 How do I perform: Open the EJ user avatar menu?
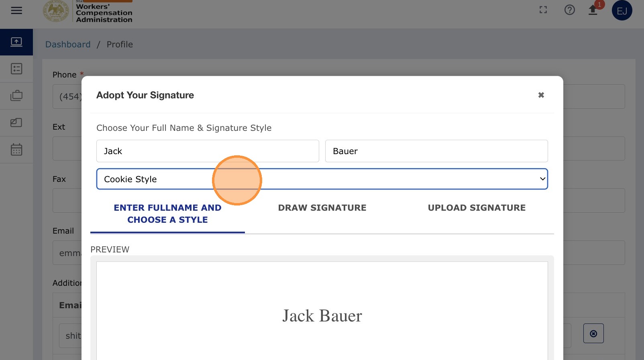click(622, 10)
